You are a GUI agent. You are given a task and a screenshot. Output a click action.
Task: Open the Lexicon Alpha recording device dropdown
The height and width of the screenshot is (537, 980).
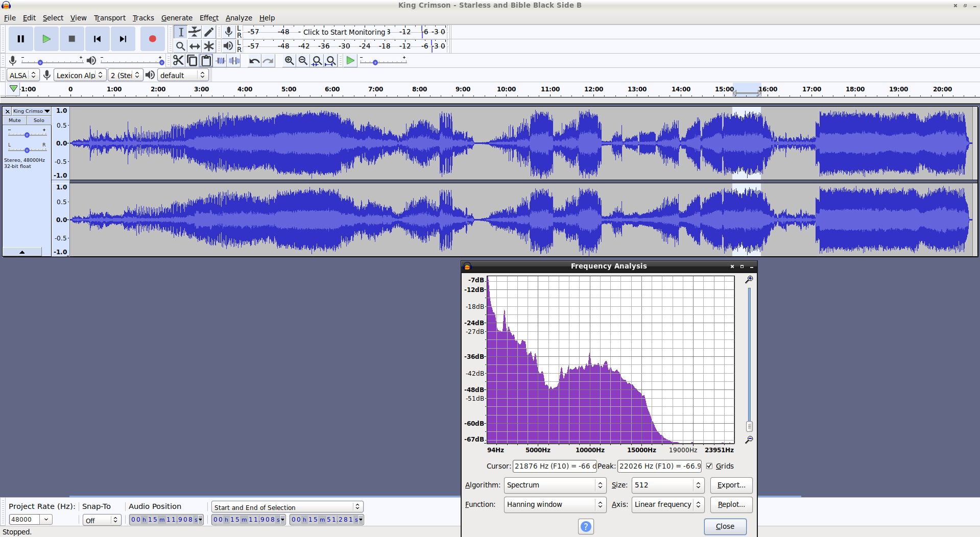click(80, 75)
